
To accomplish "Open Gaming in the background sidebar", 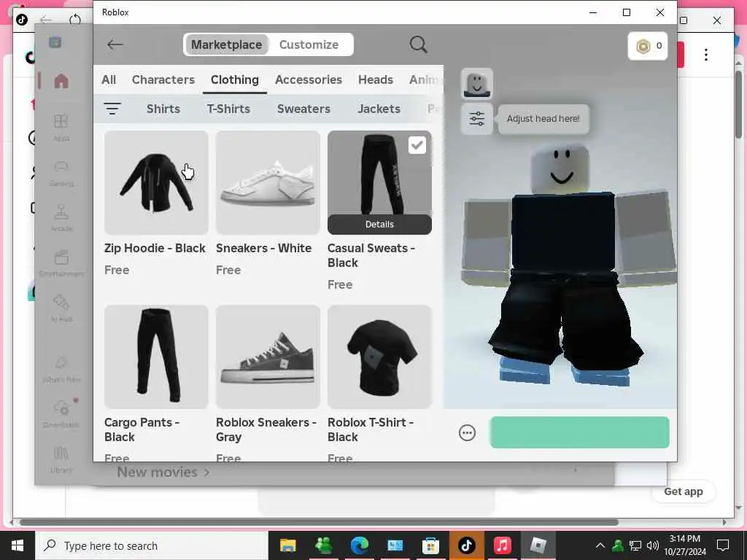I will [61, 173].
